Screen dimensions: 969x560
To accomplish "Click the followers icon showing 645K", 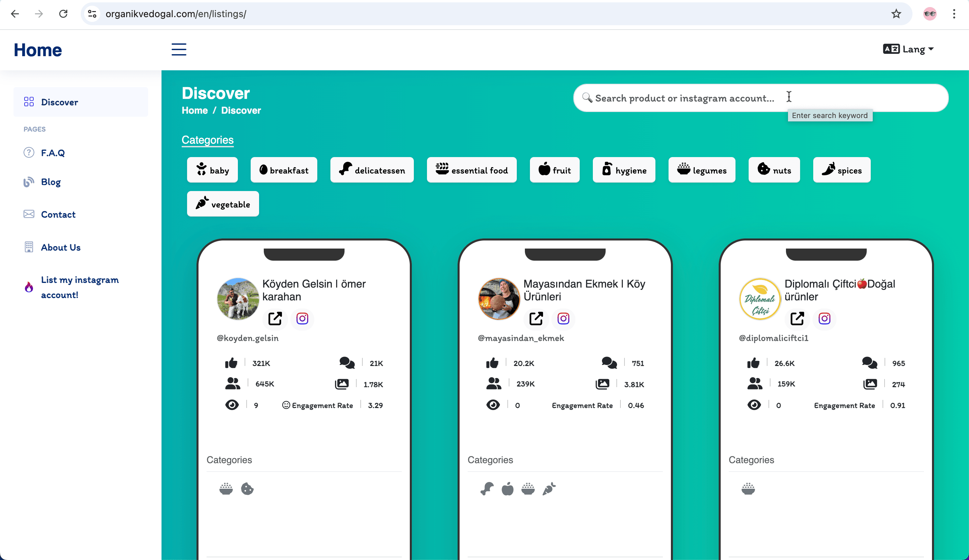I will tap(232, 383).
